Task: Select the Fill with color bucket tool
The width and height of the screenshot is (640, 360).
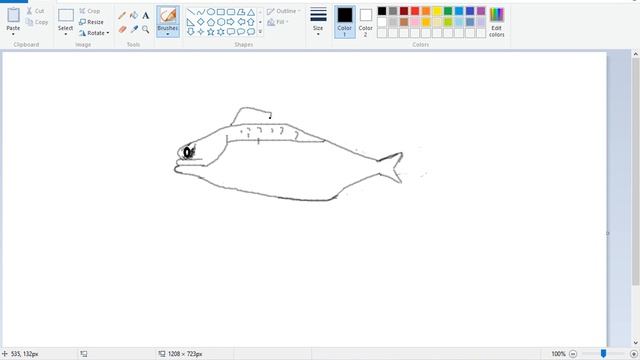Action: point(134,16)
